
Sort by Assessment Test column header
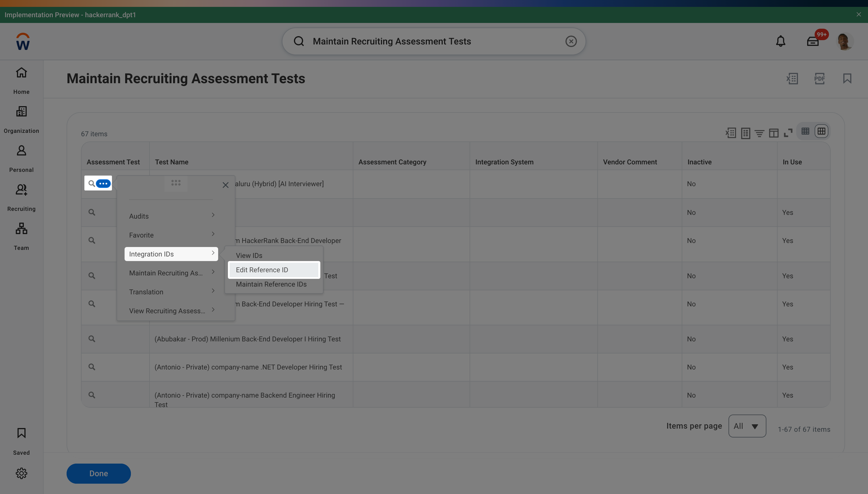(x=113, y=162)
